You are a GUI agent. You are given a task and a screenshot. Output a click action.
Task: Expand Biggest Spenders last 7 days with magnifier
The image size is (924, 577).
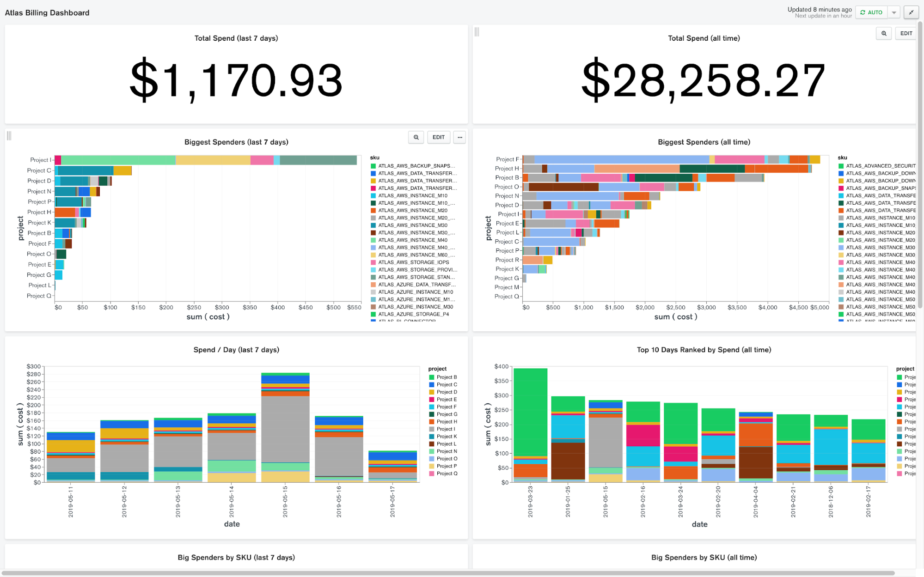pyautogui.click(x=416, y=137)
